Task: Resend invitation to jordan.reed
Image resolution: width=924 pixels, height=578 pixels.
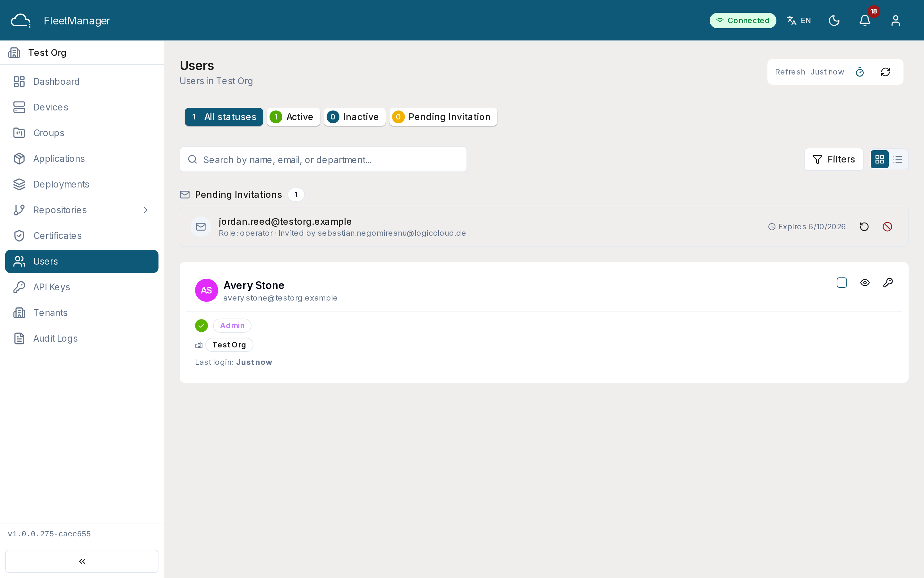Action: (864, 227)
